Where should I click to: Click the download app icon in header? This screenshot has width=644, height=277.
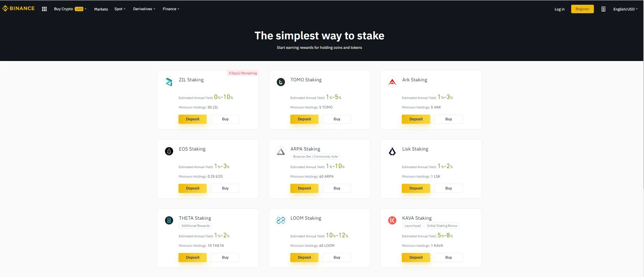pos(603,9)
